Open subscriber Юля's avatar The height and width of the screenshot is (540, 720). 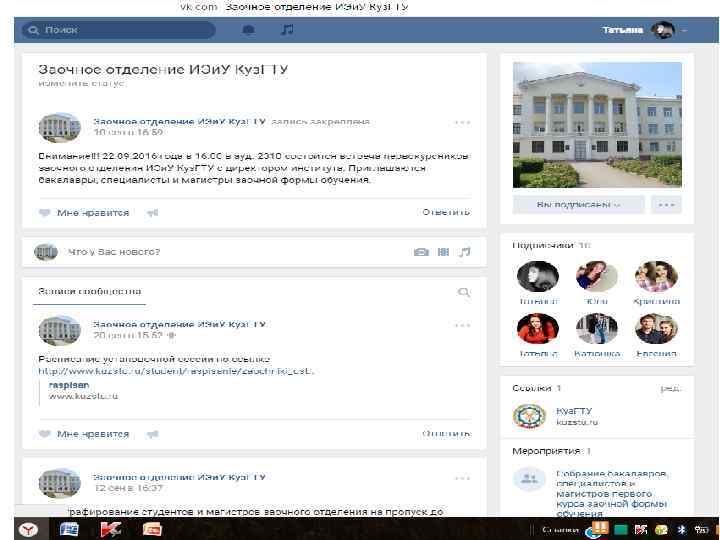tap(597, 276)
